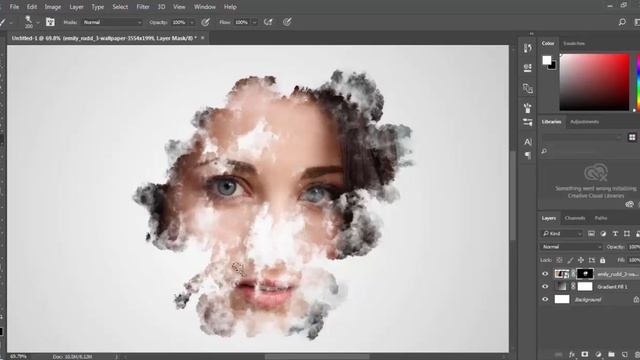
Task: Toggle filter for shape layers
Action: [x=627, y=233]
